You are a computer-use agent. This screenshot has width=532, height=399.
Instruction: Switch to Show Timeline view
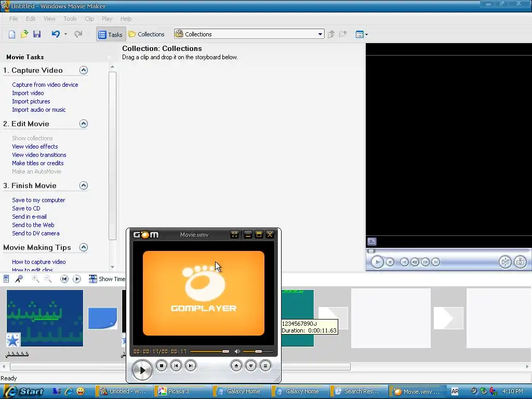pos(107,279)
